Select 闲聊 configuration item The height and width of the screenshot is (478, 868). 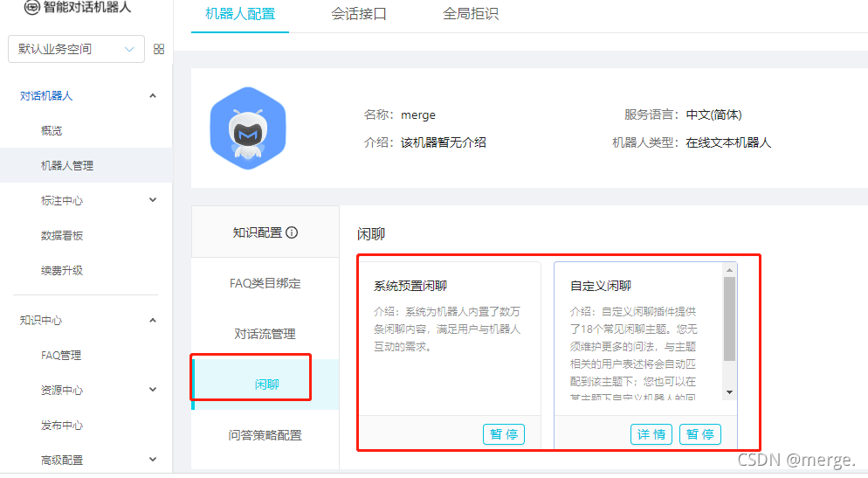click(x=265, y=384)
